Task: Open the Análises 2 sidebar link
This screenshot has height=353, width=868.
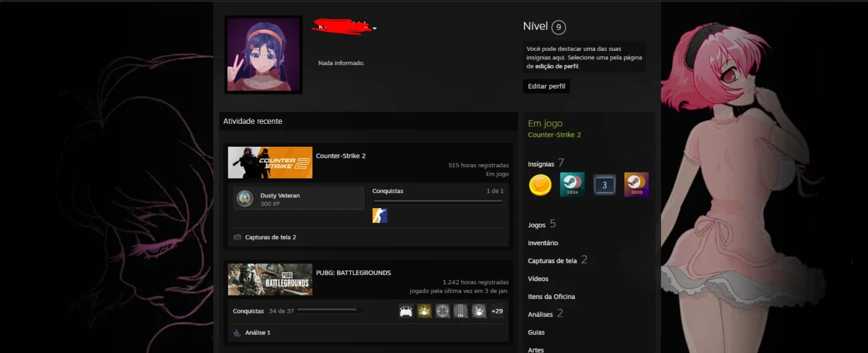Action: point(546,314)
